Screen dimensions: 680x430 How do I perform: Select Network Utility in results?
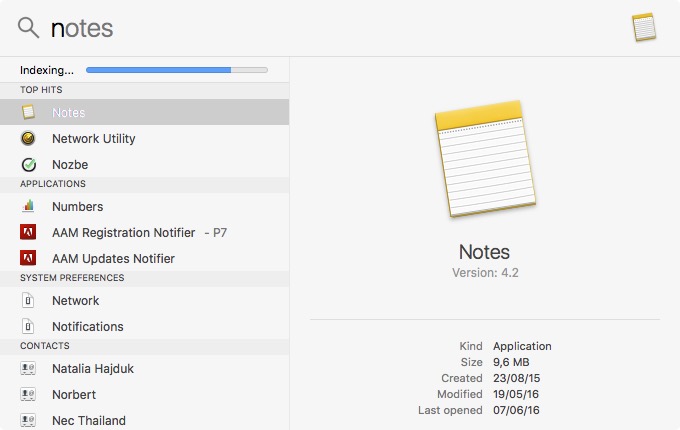tap(144, 138)
